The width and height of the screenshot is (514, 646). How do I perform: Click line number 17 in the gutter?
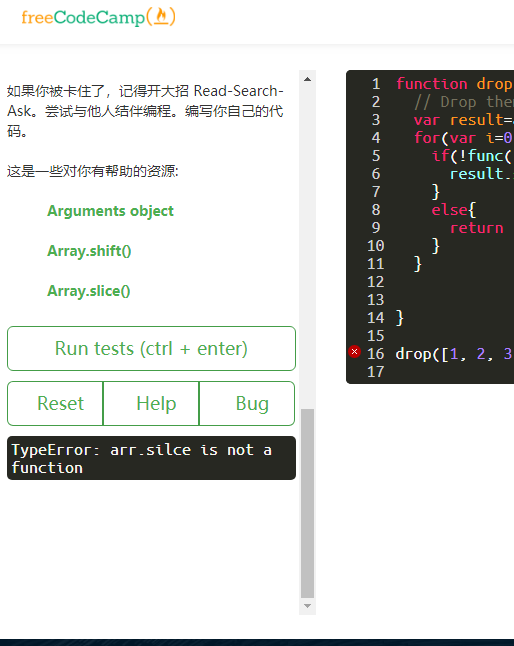375,372
